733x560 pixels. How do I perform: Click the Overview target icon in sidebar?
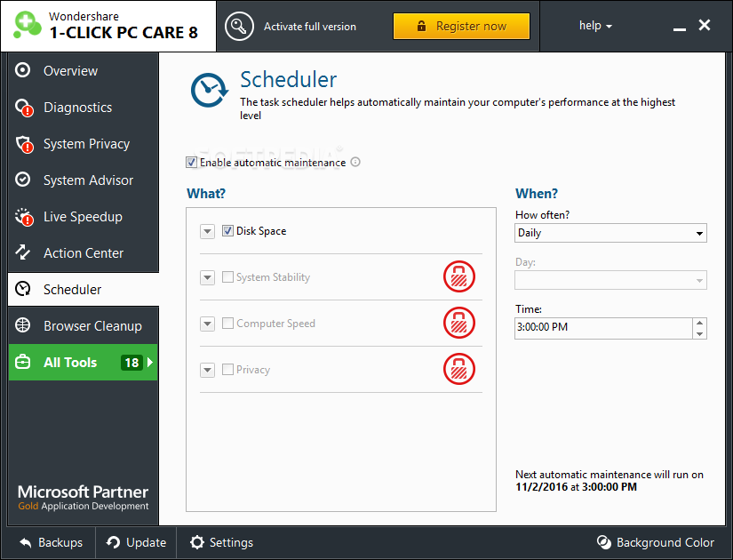pyautogui.click(x=22, y=70)
